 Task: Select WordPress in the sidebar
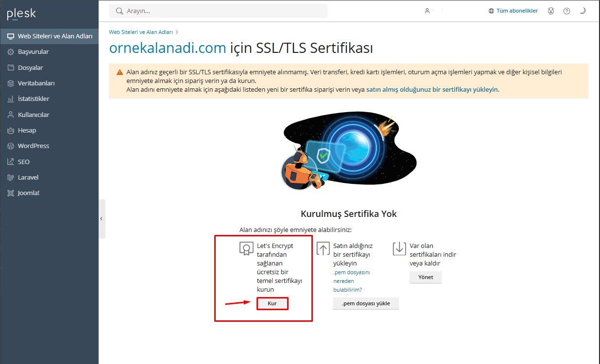33,146
